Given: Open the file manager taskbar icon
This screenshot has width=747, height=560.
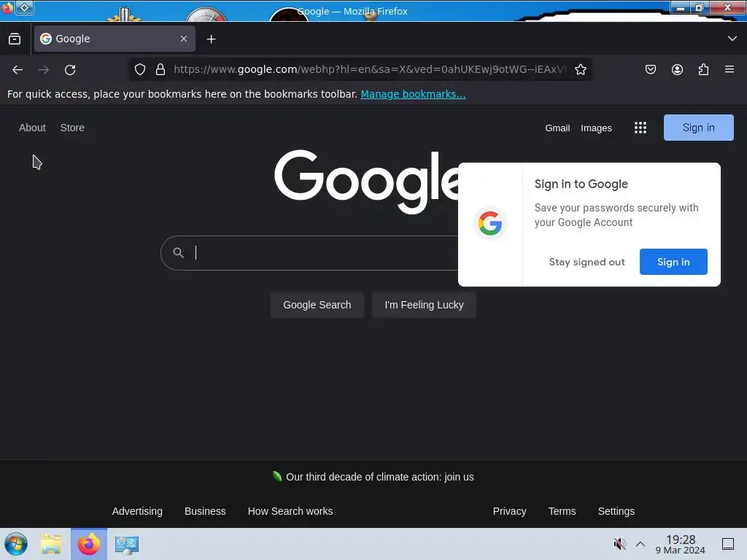Looking at the screenshot, I should pyautogui.click(x=51, y=544).
